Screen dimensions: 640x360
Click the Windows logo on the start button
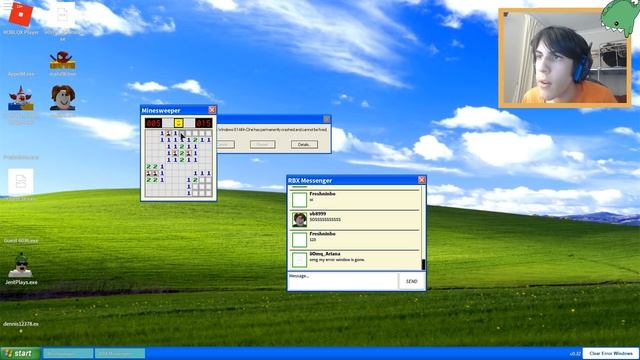pyautogui.click(x=8, y=353)
